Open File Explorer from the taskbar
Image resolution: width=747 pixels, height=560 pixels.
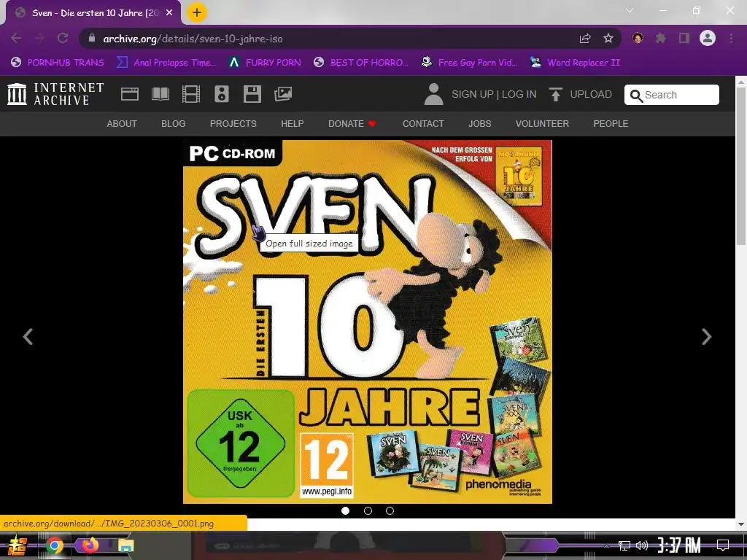(126, 545)
